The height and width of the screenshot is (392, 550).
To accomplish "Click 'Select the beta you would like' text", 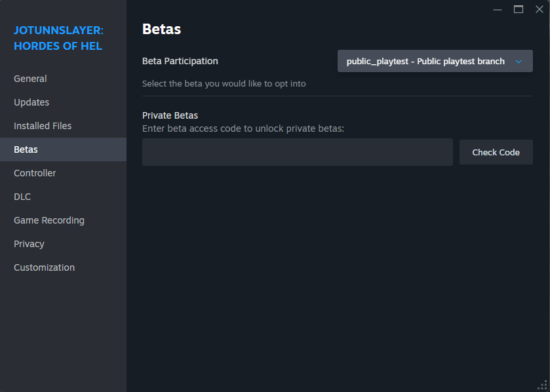I will pyautogui.click(x=224, y=84).
